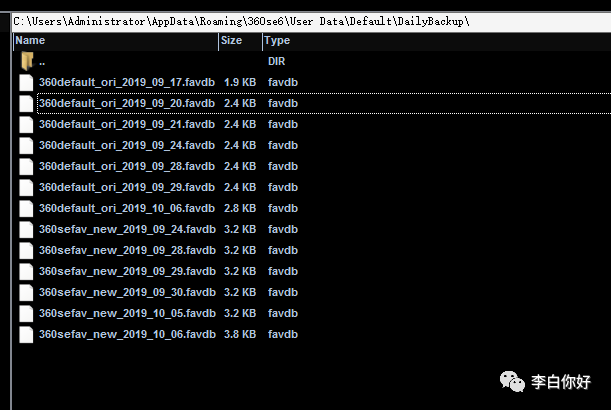This screenshot has height=410, width=611.
Task: Click file icon of 360default_ori_2019_09_29.favdb
Action: [26, 188]
